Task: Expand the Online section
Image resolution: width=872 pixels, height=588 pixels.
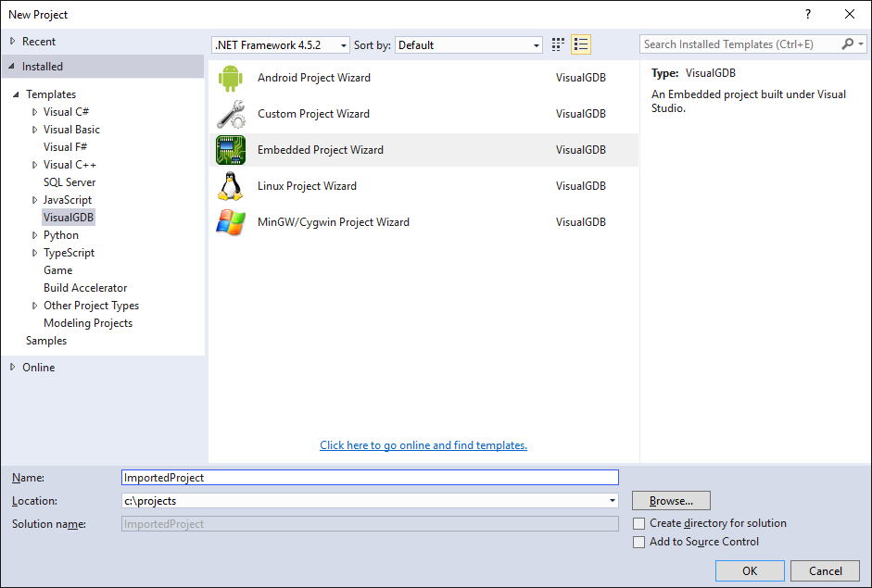Action: point(12,368)
